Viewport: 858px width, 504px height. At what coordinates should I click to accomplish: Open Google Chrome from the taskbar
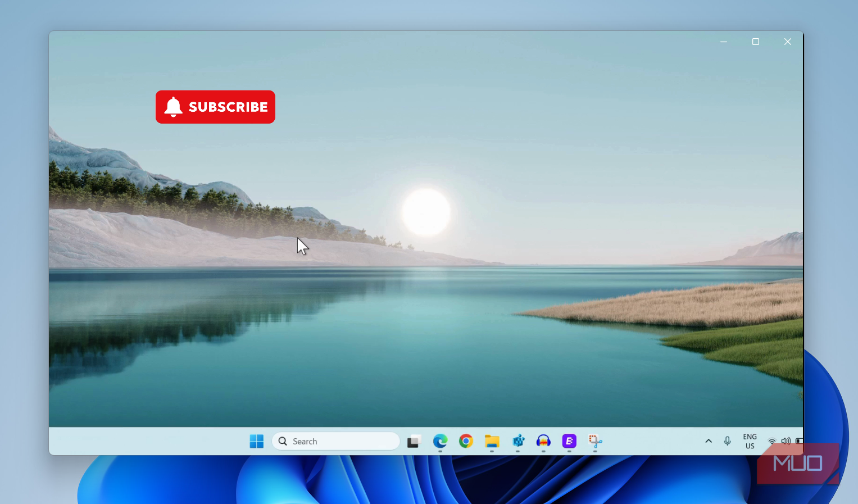(466, 442)
